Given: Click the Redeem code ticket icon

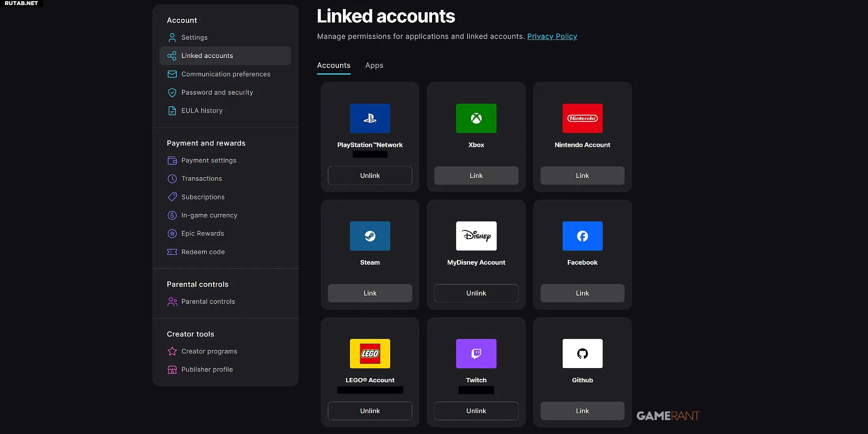Looking at the screenshot, I should (172, 252).
